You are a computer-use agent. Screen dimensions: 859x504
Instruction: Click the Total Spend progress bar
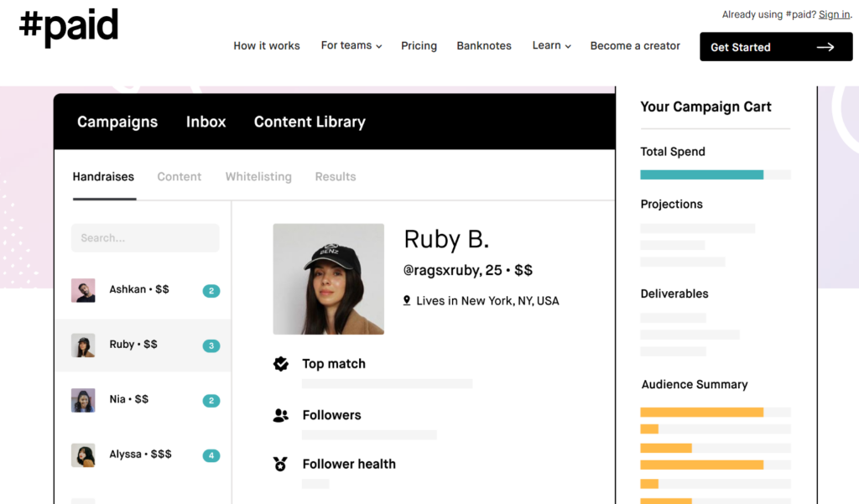[x=716, y=174]
